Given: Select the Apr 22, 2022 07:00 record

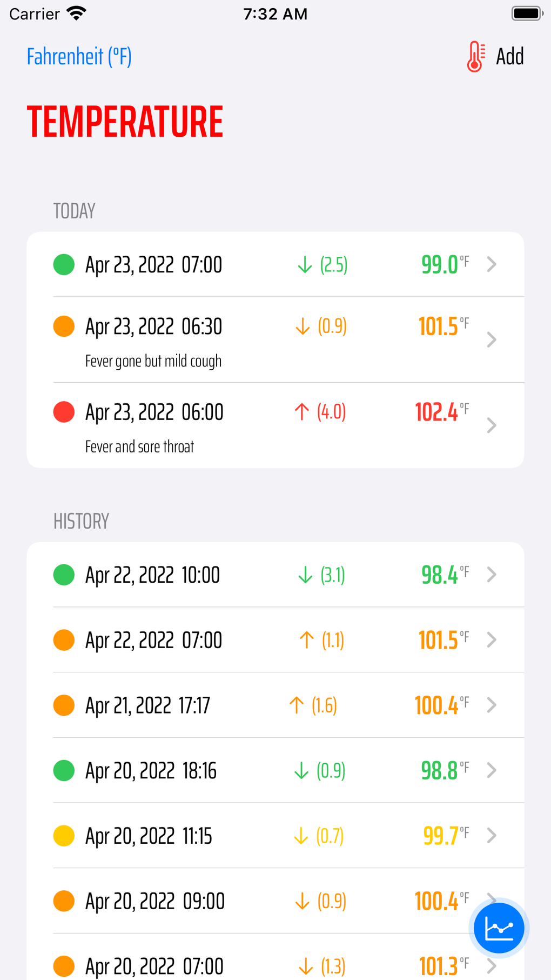Looking at the screenshot, I should pyautogui.click(x=154, y=640).
